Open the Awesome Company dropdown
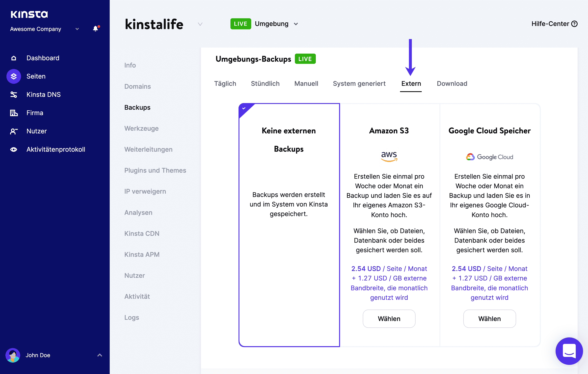 pos(77,29)
